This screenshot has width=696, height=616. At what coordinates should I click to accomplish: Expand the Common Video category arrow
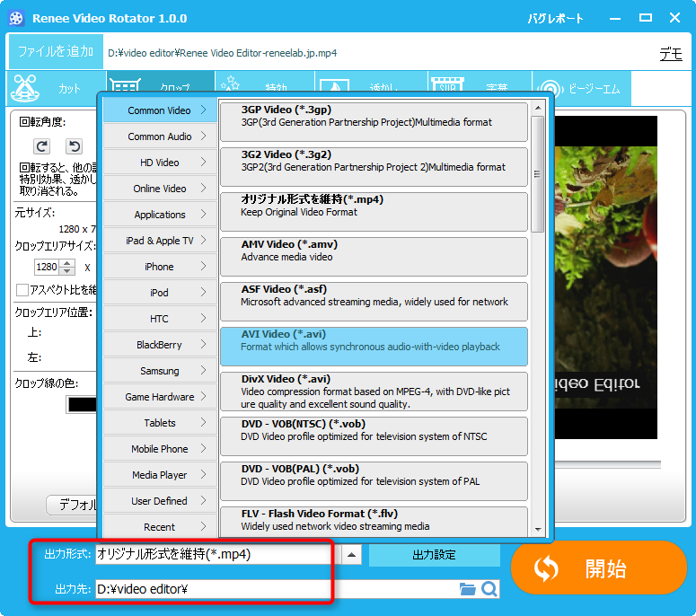click(x=203, y=110)
